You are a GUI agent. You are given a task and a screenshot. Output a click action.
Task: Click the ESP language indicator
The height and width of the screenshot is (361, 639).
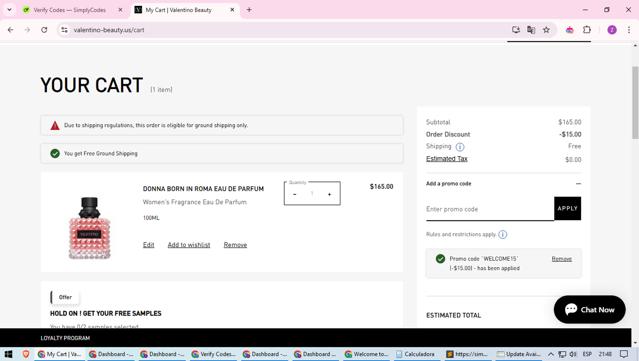coord(587,354)
